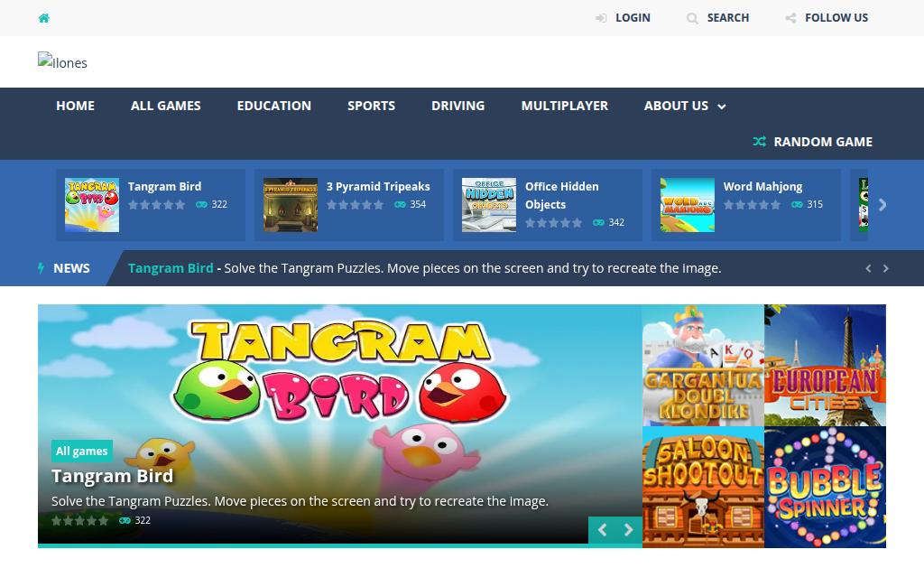Go to the HOME menu item

click(x=75, y=106)
